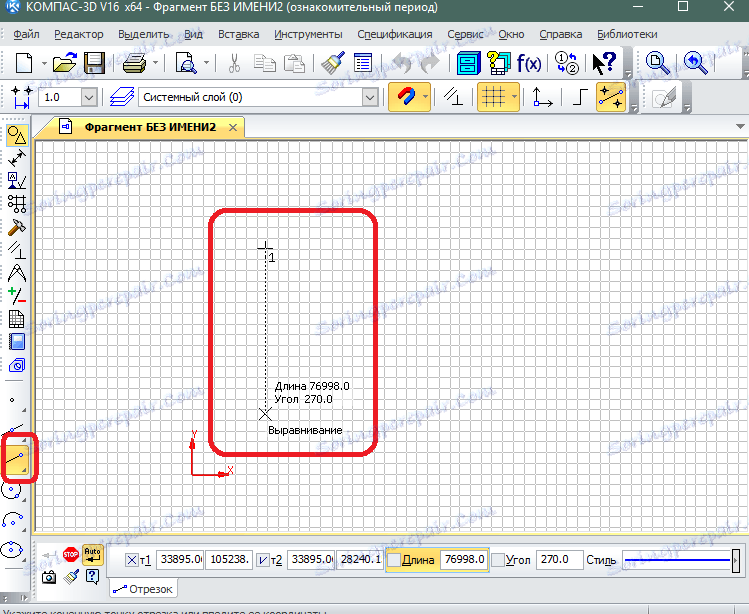The height and width of the screenshot is (614, 749).
Task: Click the copy properties brush icon
Action: (x=333, y=63)
